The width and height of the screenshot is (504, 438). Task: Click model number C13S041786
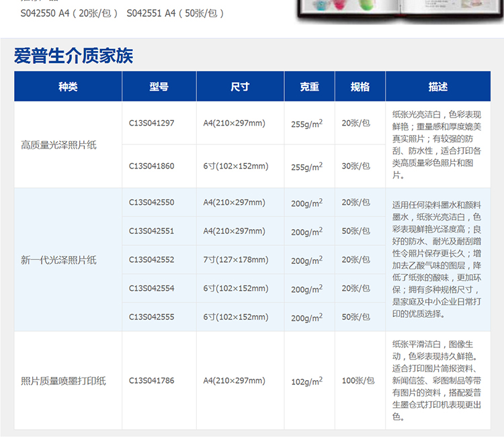(151, 380)
